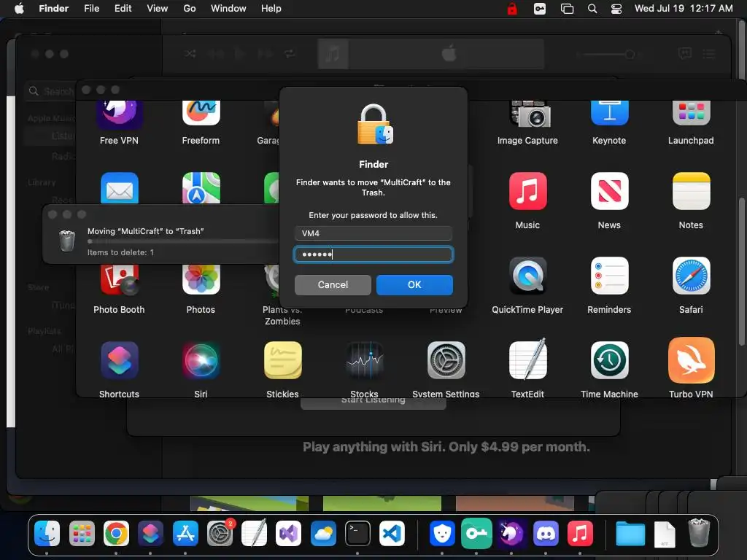Open Finder from the Dock

pyautogui.click(x=47, y=533)
